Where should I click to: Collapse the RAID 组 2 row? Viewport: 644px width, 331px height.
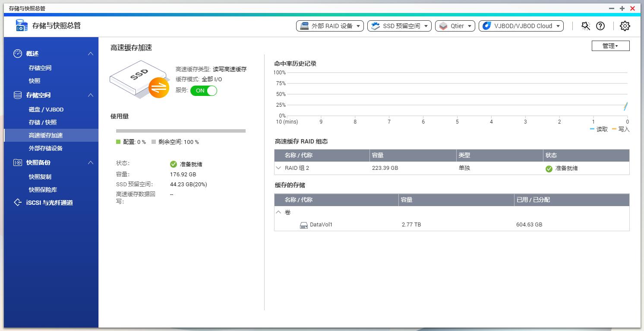tap(278, 168)
